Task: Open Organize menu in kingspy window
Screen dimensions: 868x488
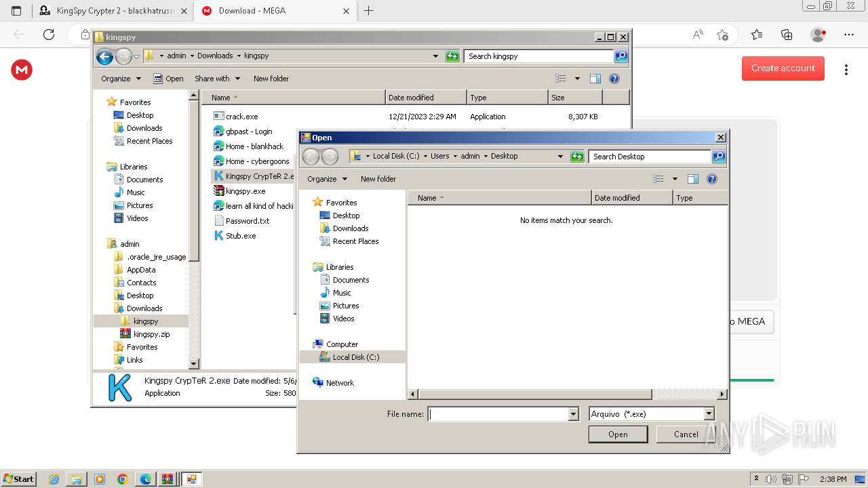Action: click(121, 79)
